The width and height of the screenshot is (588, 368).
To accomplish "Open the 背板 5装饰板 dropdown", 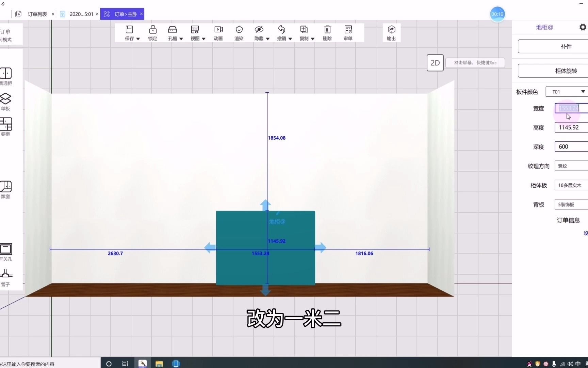I will click(x=571, y=204).
